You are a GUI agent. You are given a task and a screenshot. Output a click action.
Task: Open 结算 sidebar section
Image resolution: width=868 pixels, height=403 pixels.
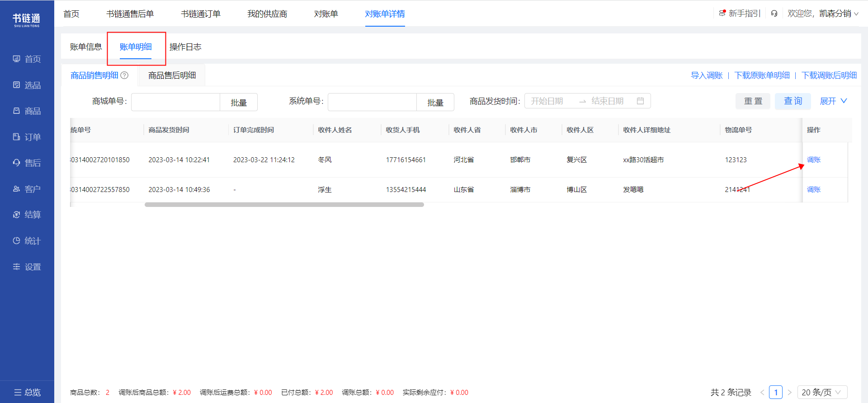pyautogui.click(x=27, y=215)
